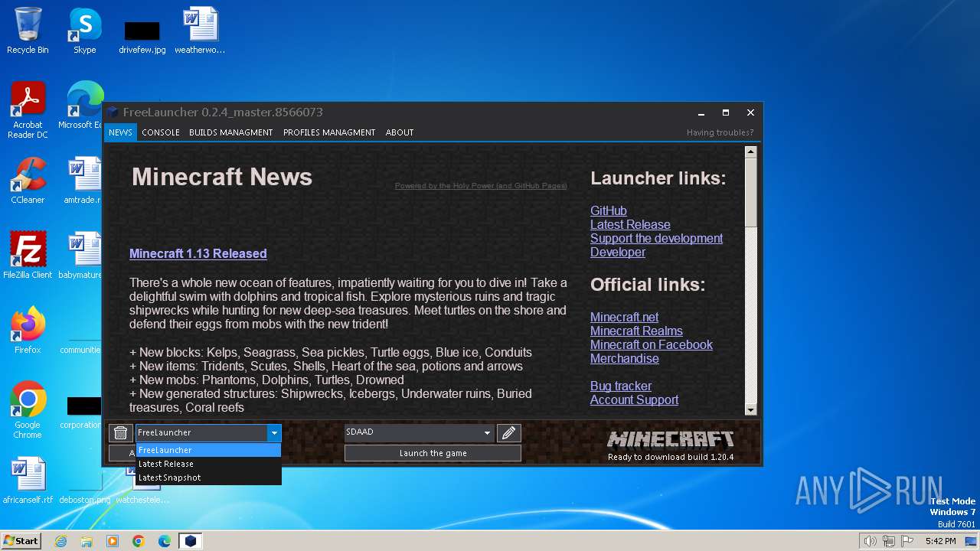This screenshot has height=551, width=980.
Task: Collapse the build version dropdown arrow
Action: 274,433
